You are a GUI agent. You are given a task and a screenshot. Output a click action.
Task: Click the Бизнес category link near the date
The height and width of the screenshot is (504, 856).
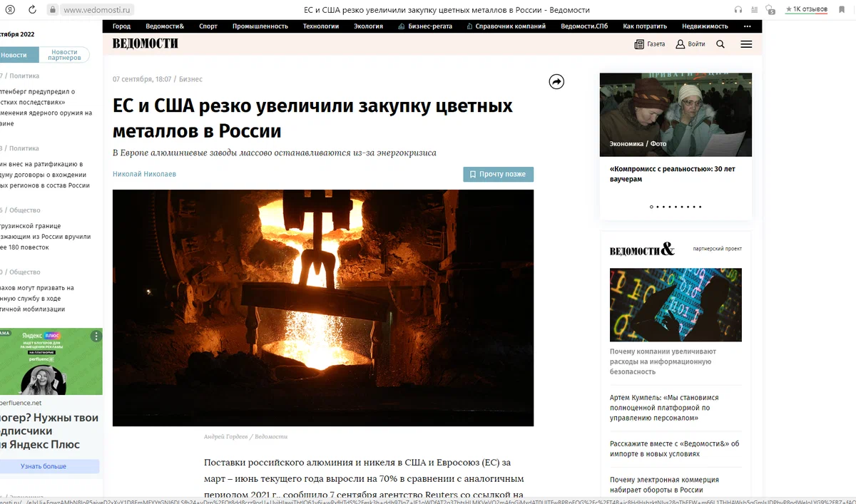(190, 79)
